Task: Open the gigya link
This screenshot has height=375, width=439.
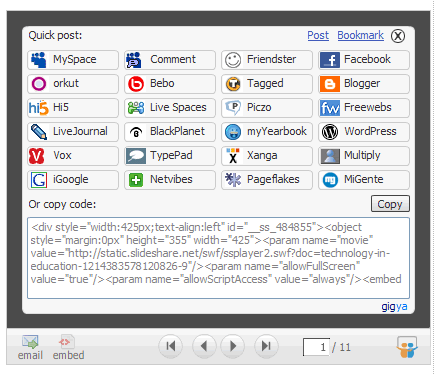Action: pos(394,306)
